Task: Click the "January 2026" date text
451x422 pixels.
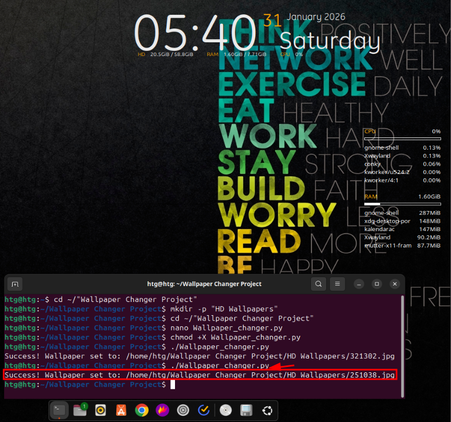Action: pyautogui.click(x=316, y=17)
